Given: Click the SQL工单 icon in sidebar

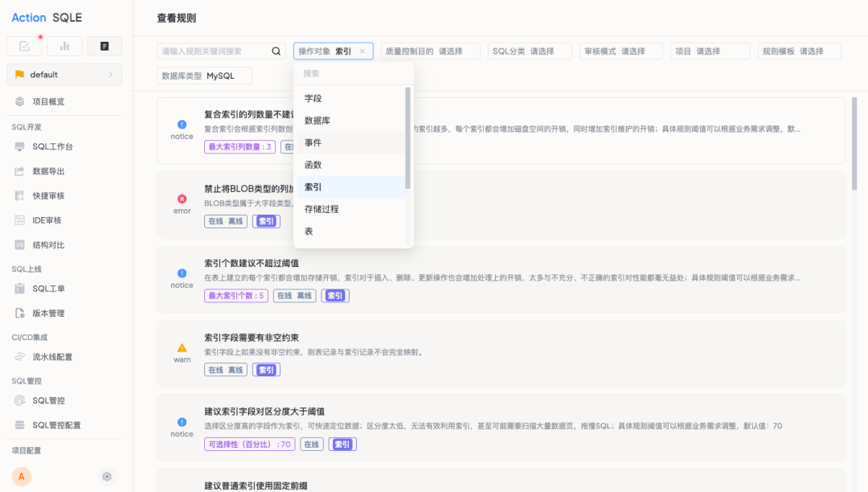Looking at the screenshot, I should [20, 289].
